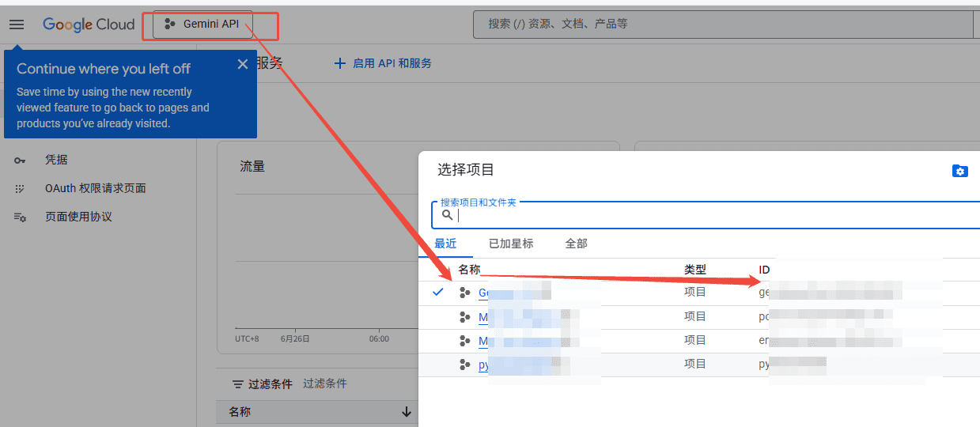
Task: Click the 过滤条件 filter icon
Action: point(237,384)
